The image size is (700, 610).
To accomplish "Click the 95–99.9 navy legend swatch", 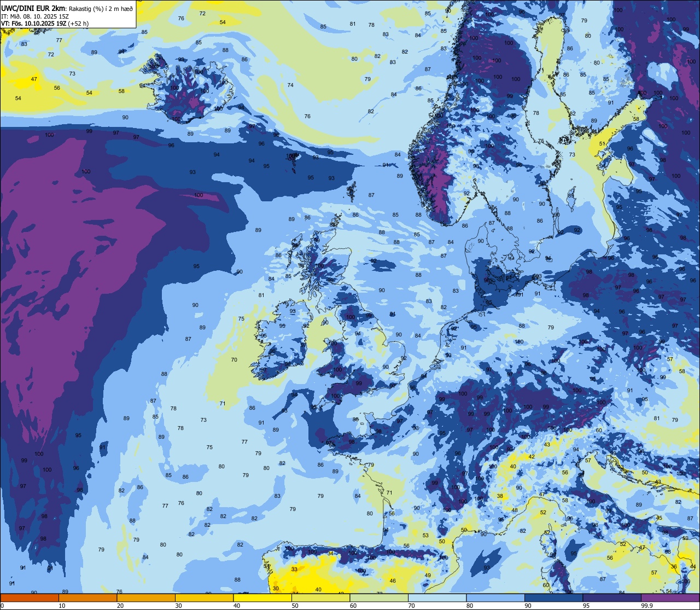I will pos(612,597).
